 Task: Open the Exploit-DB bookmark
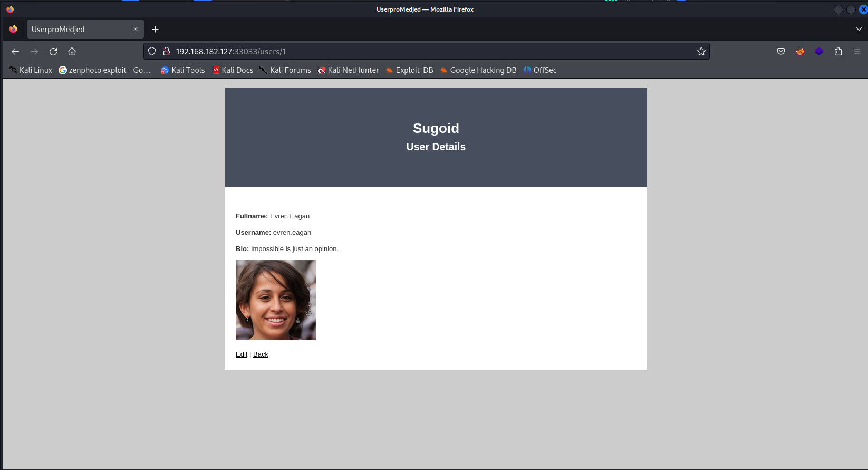[x=409, y=70]
